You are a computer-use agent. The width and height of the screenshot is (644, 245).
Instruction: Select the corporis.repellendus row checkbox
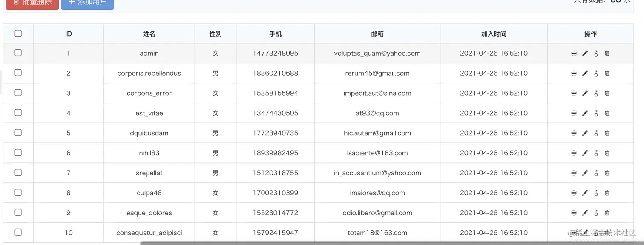click(18, 73)
